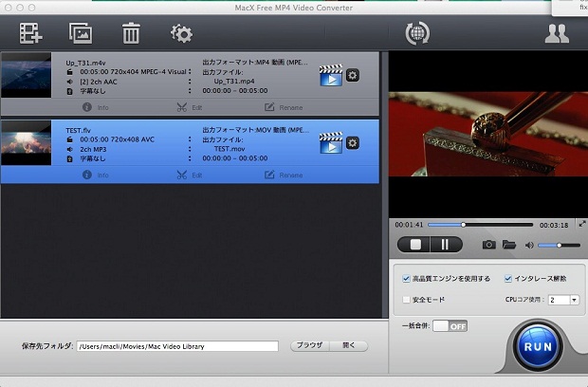The height and width of the screenshot is (387, 588).
Task: Click the preview volume slider
Action: [x=560, y=246]
